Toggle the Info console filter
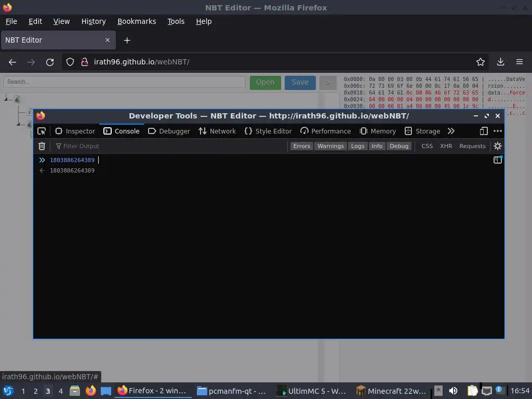 (x=377, y=146)
